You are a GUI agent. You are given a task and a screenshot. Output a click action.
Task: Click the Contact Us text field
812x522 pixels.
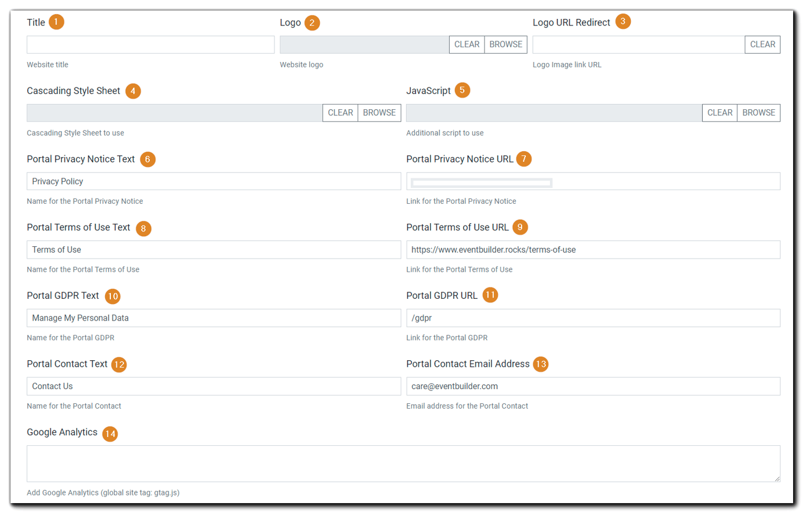pos(213,386)
